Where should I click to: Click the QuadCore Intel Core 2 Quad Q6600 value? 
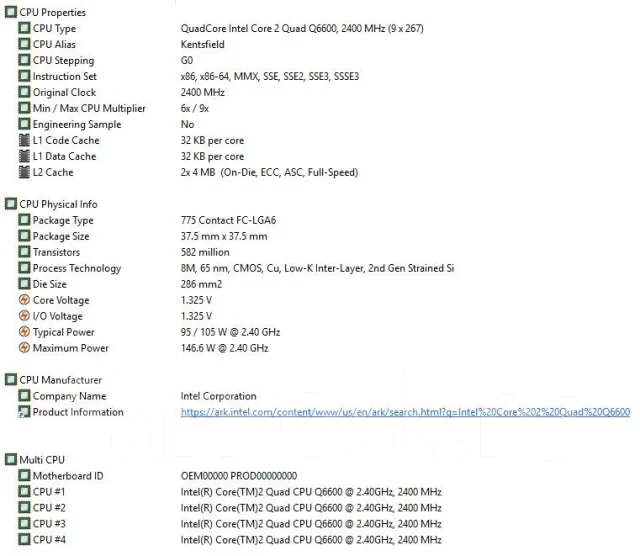coord(302,28)
